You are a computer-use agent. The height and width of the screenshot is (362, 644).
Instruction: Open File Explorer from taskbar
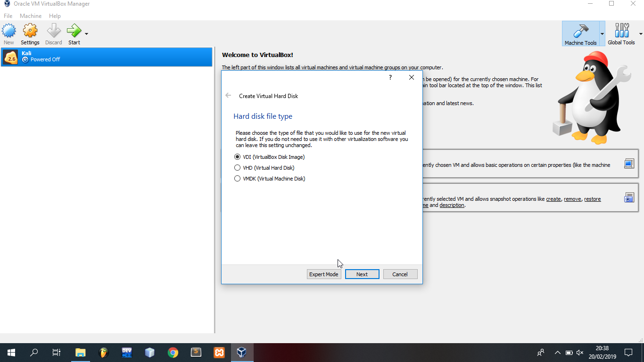click(81, 353)
